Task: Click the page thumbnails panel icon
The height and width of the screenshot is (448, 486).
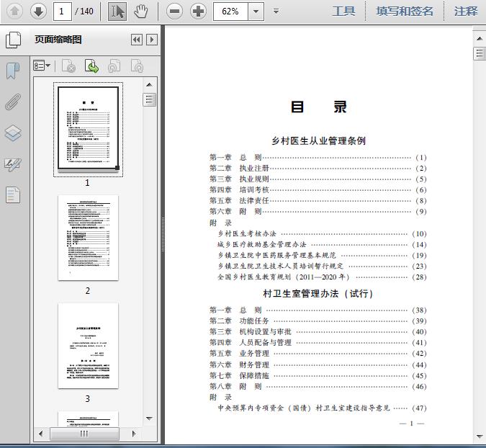Action: pos(13,40)
